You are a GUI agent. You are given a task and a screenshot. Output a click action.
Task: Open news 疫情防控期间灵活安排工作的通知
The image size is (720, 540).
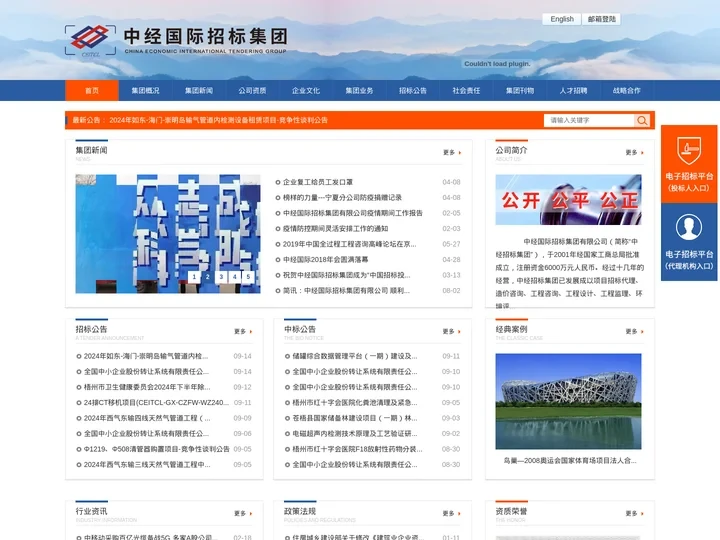coord(335,229)
